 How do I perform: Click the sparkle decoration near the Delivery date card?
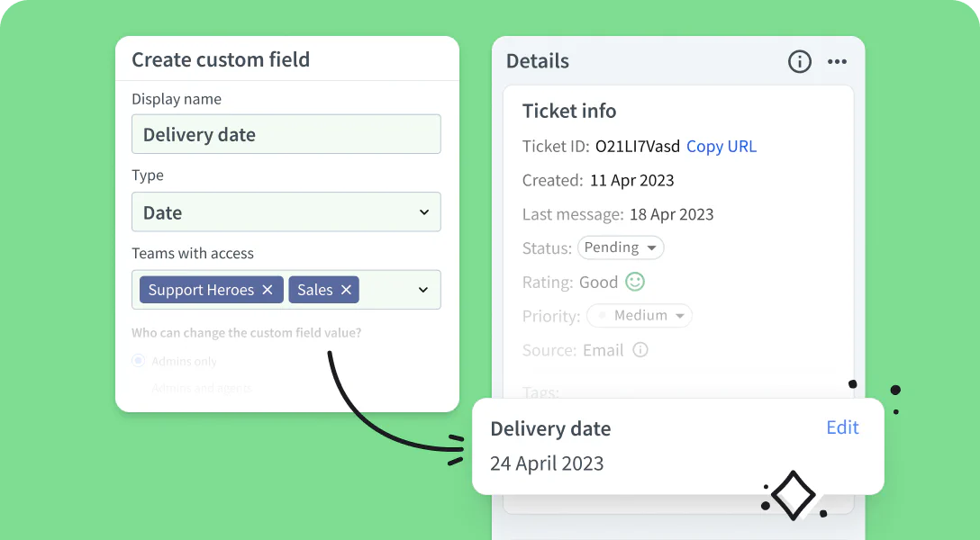click(x=793, y=494)
